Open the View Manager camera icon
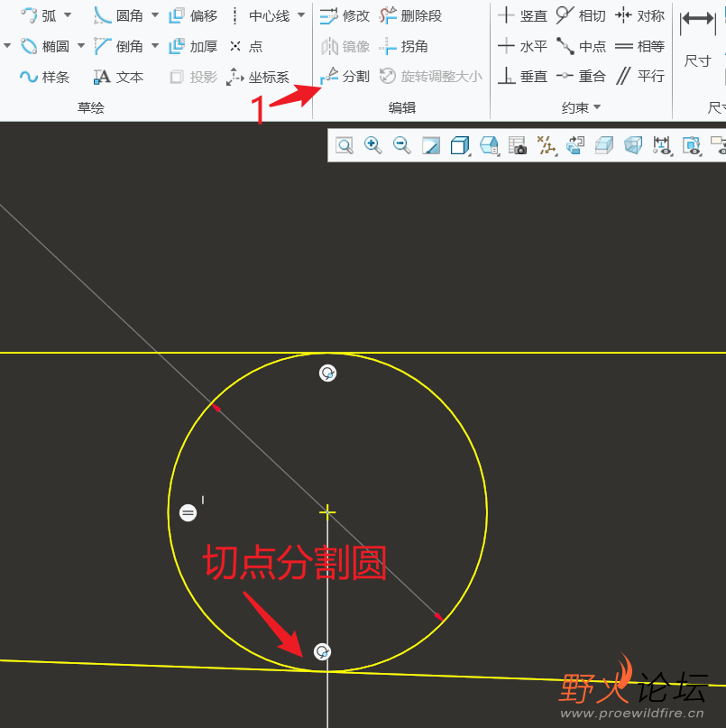The image size is (726, 728). [517, 145]
